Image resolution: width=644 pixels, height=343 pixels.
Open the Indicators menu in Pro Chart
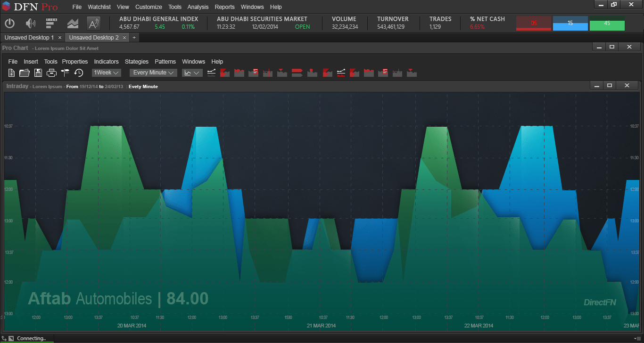(106, 62)
